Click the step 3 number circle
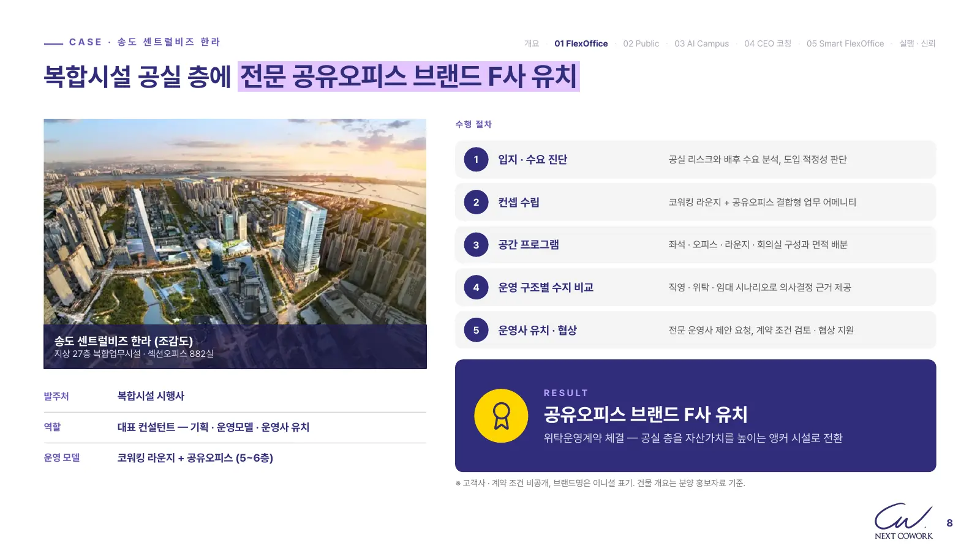Viewport: 980px width, 551px height. click(x=476, y=245)
